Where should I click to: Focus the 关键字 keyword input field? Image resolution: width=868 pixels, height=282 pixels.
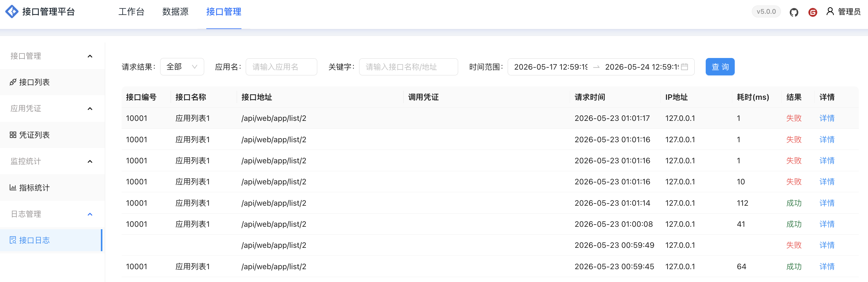408,67
